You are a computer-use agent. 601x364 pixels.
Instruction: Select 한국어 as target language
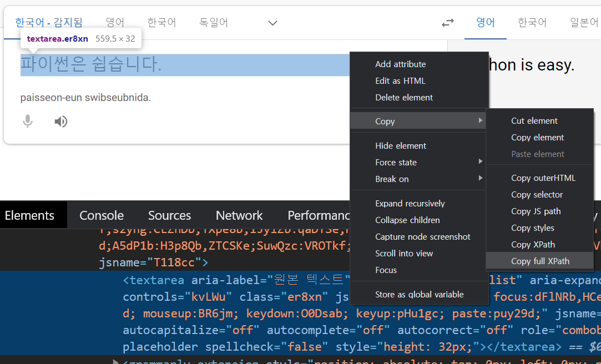532,23
